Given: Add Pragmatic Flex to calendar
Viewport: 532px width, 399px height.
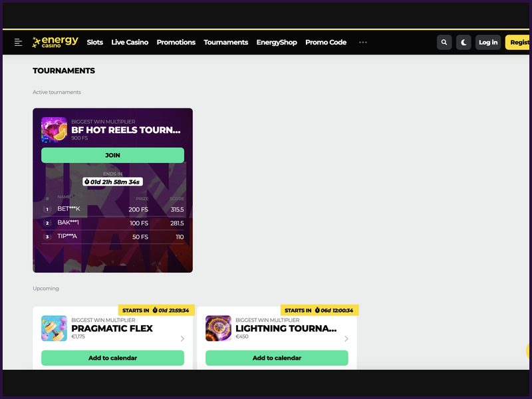Looking at the screenshot, I should (112, 358).
